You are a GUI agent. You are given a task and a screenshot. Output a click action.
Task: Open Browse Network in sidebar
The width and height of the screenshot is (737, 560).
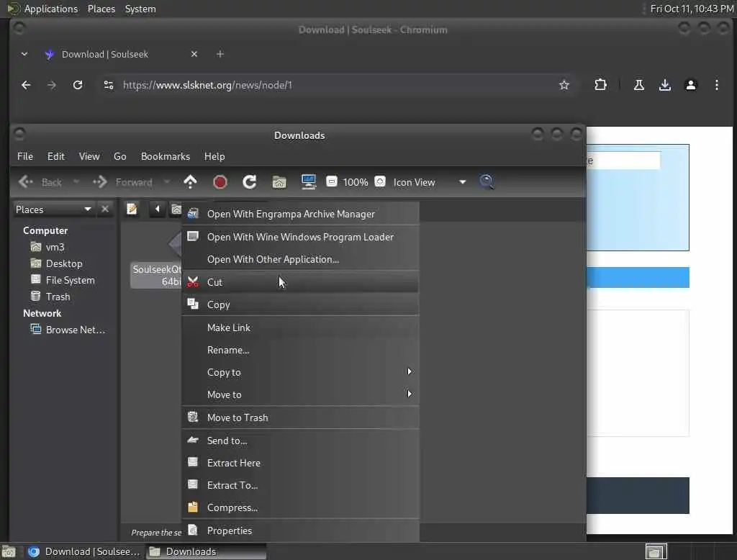75,330
